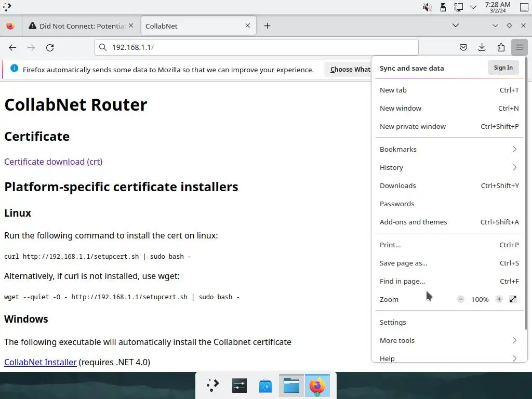Open the KDE application launcher in taskbar
Image resolution: width=532 pixels, height=399 pixels.
pyautogui.click(x=213, y=385)
